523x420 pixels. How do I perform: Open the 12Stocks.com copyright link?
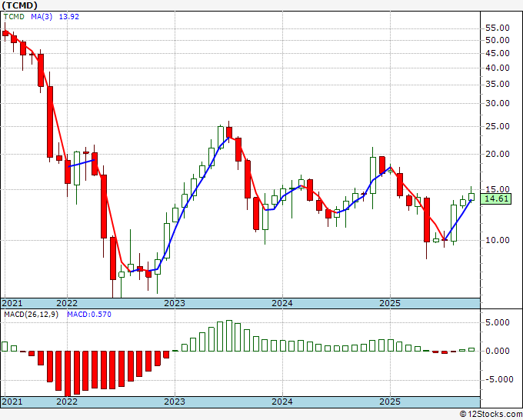pos(491,415)
